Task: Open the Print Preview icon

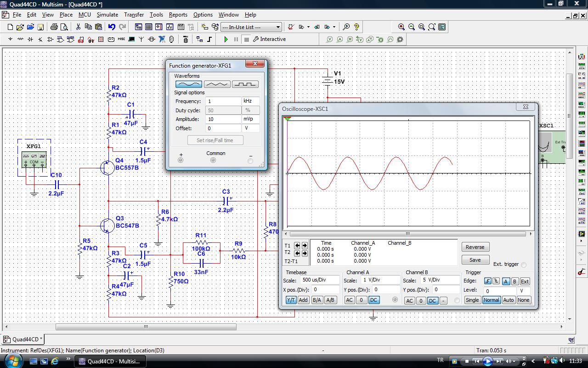Action: pos(64,27)
